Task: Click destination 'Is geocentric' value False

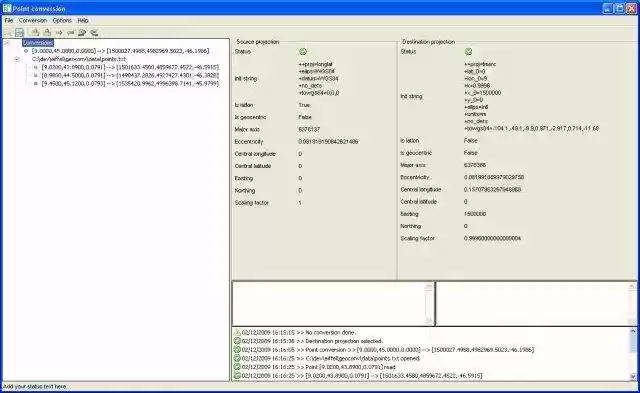Action: coord(471,153)
